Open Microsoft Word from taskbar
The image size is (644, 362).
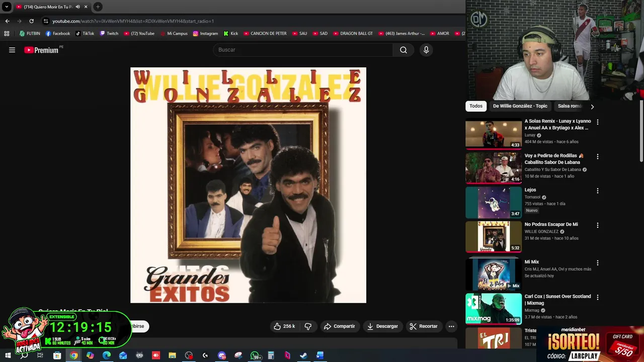pos(319,355)
